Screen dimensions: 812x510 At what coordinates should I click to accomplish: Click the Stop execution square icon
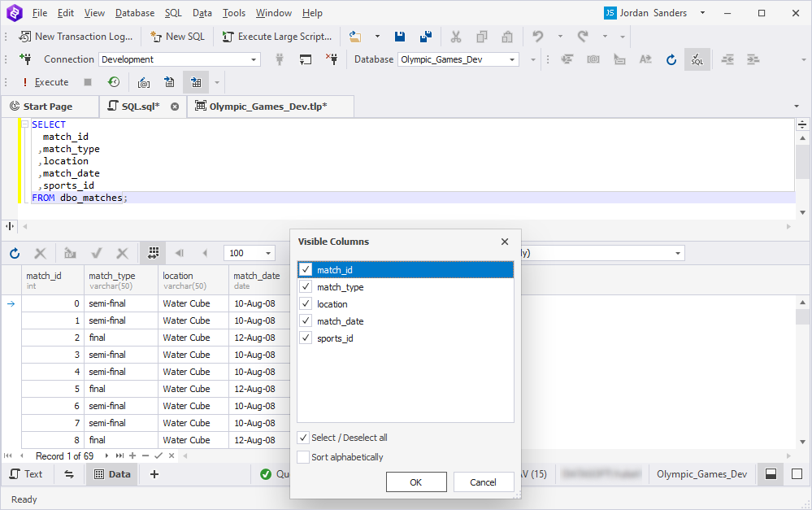coord(88,82)
